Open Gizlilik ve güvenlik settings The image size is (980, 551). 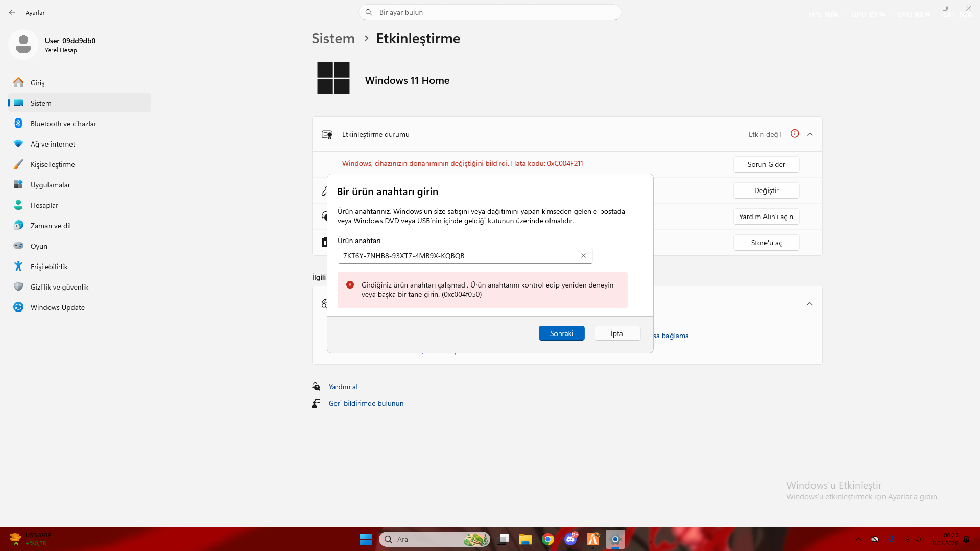click(80, 286)
